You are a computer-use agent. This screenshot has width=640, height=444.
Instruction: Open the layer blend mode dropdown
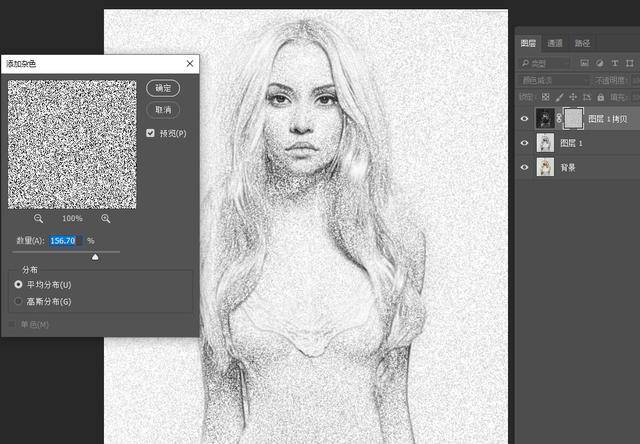(x=555, y=81)
